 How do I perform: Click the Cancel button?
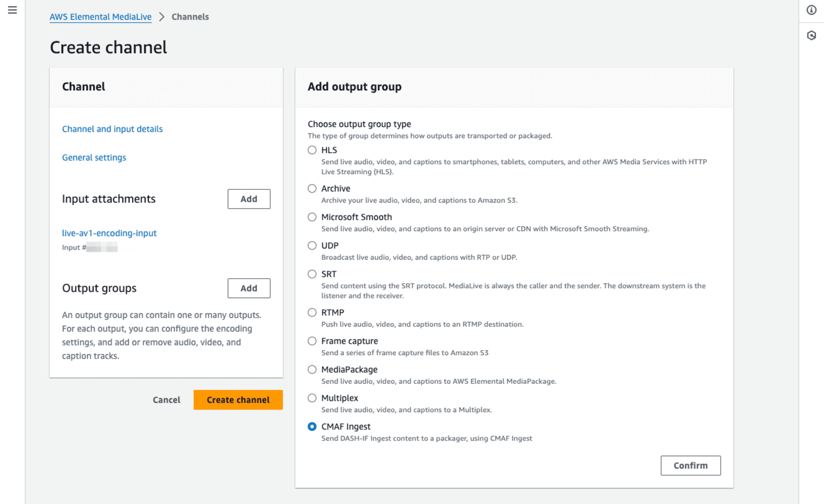click(166, 399)
